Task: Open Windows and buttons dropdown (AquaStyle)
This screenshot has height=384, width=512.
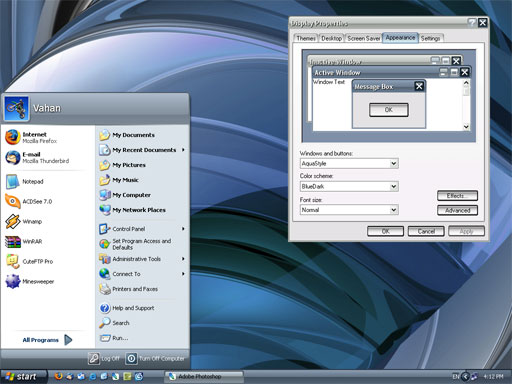Action: pos(394,163)
